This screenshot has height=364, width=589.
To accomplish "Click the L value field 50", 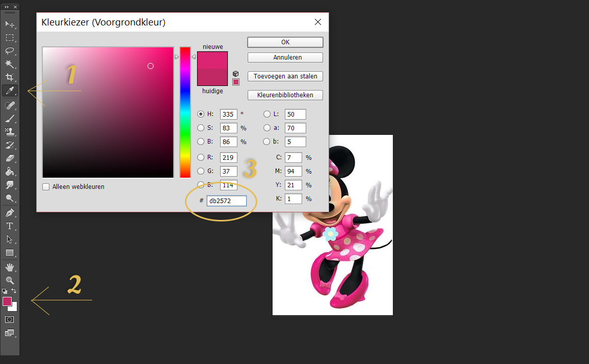I will 295,114.
